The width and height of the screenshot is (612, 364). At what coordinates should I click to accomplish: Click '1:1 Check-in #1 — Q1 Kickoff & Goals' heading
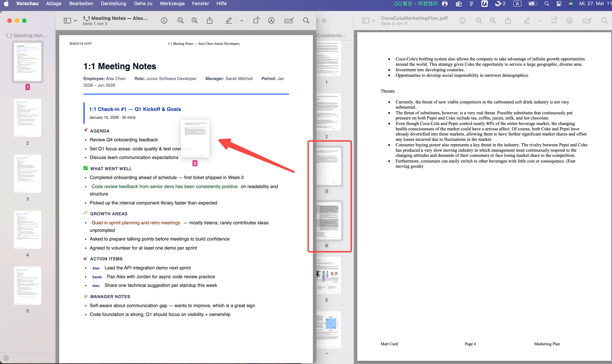coord(135,109)
